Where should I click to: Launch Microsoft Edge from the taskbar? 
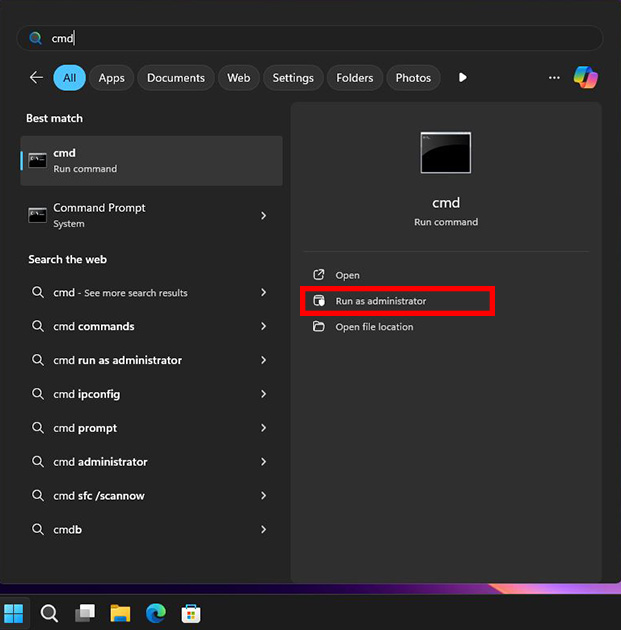[155, 613]
